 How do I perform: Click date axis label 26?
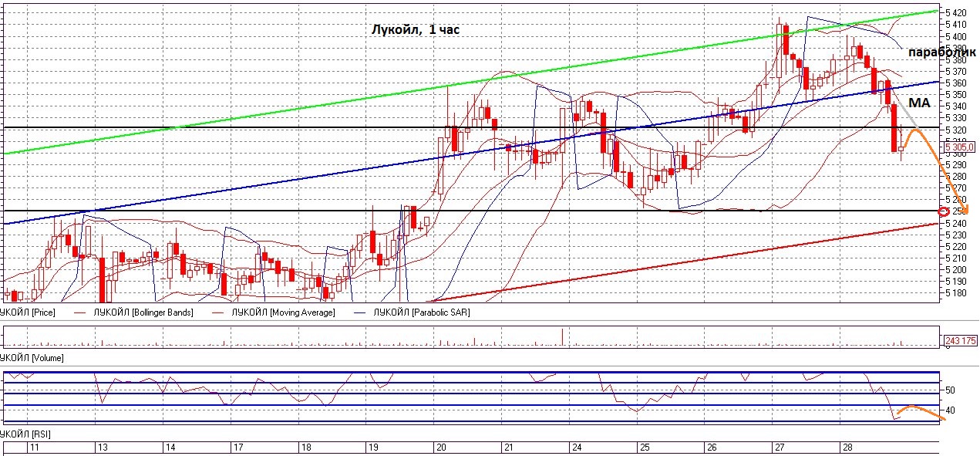click(712, 448)
